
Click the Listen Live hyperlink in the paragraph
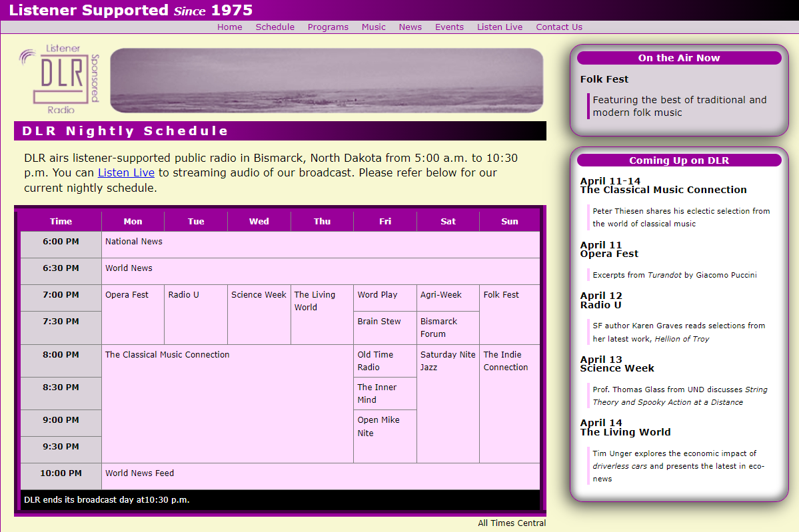coord(125,172)
